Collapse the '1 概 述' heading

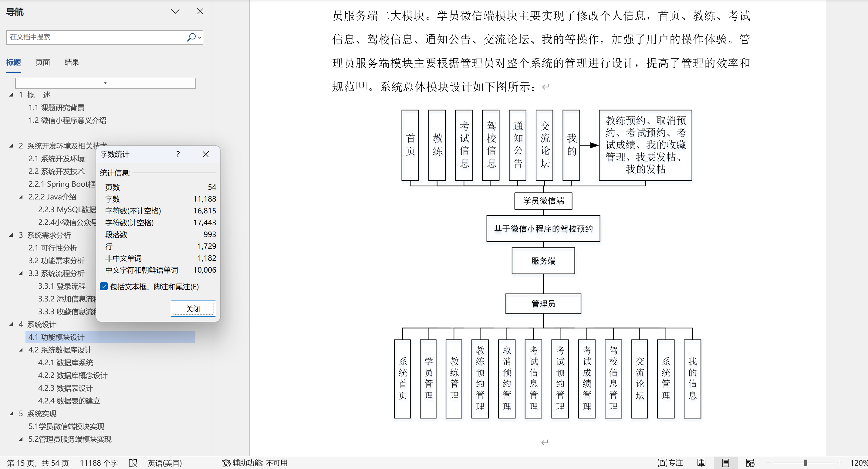[11, 95]
